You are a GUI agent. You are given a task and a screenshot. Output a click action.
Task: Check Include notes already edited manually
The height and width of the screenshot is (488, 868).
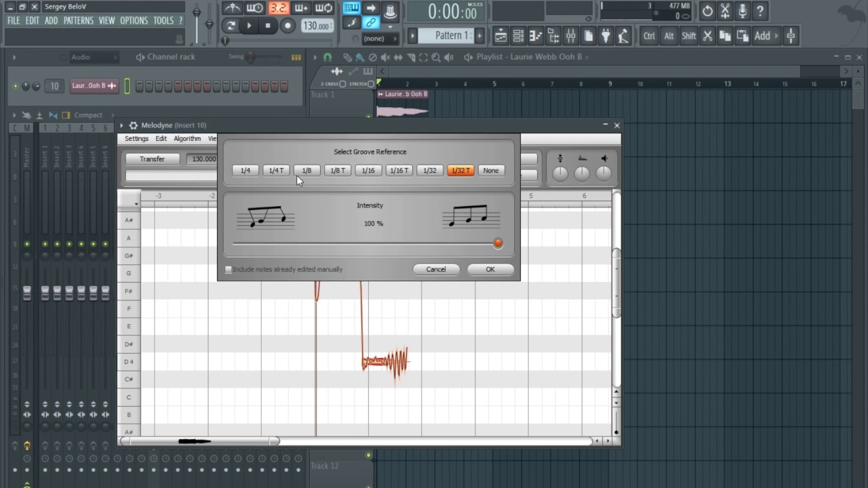229,269
